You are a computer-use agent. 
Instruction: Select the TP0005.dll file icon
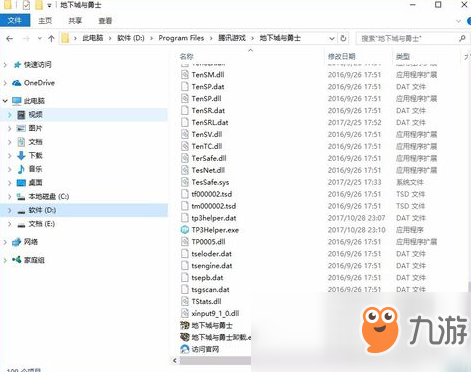pyautogui.click(x=185, y=242)
